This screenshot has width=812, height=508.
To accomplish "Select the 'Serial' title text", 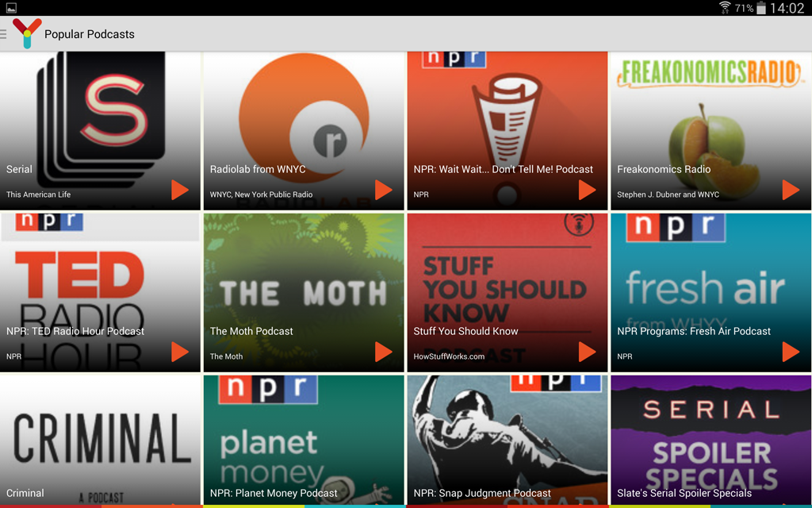I will [19, 169].
